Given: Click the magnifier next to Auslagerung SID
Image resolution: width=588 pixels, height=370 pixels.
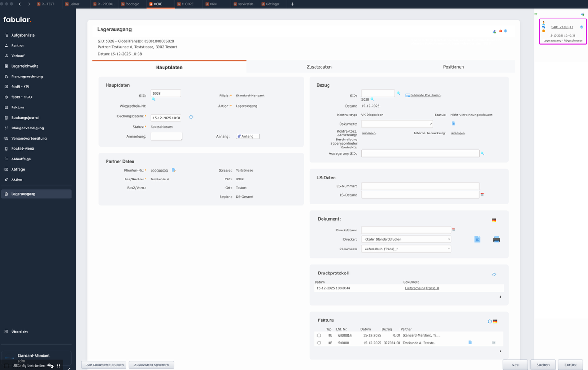Looking at the screenshot, I should click(482, 153).
